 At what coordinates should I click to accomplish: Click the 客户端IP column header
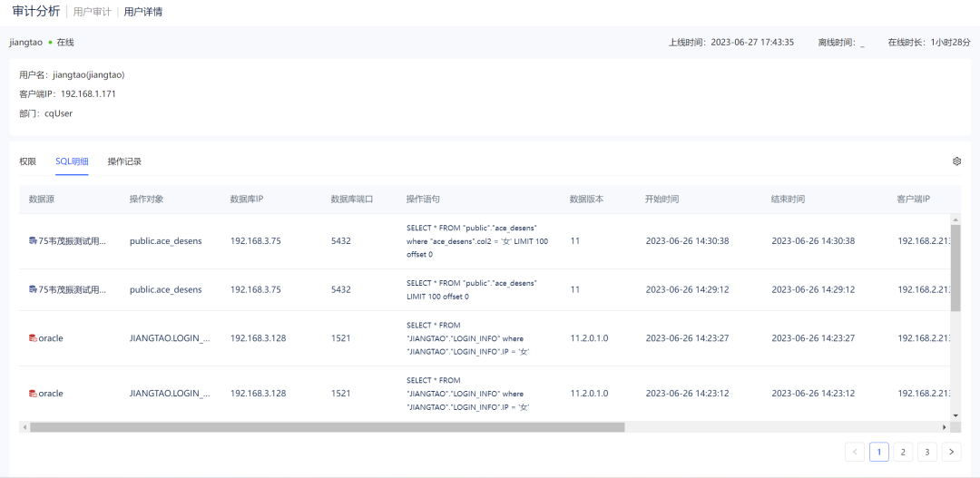[x=914, y=200]
